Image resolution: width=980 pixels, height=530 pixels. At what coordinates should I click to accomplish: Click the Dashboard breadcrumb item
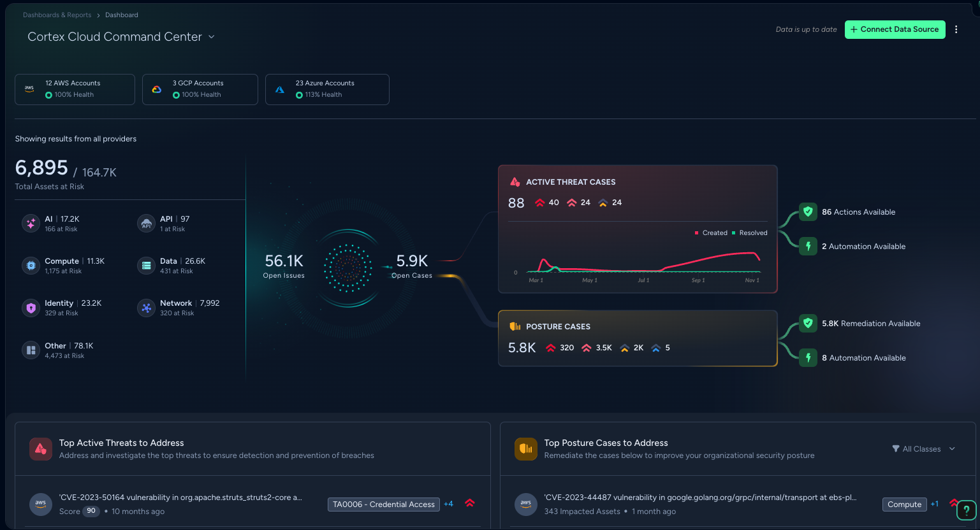[x=122, y=15]
